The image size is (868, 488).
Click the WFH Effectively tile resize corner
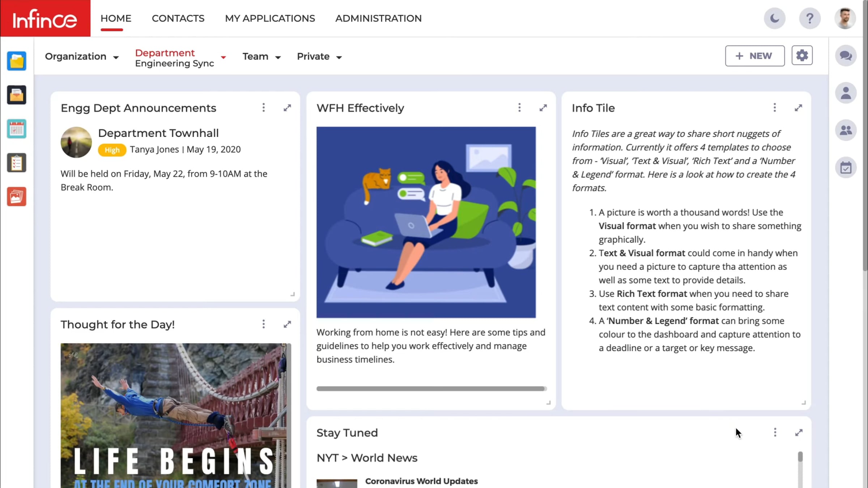point(548,402)
